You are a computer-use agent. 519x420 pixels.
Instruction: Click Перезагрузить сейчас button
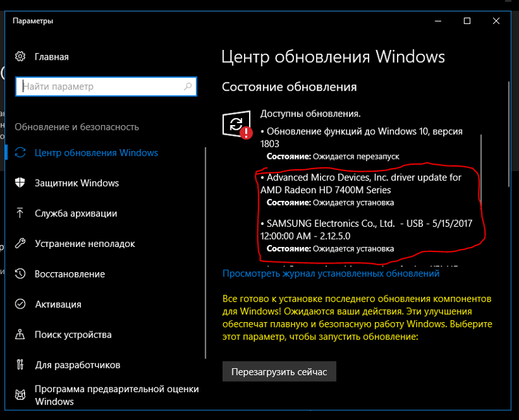280,372
